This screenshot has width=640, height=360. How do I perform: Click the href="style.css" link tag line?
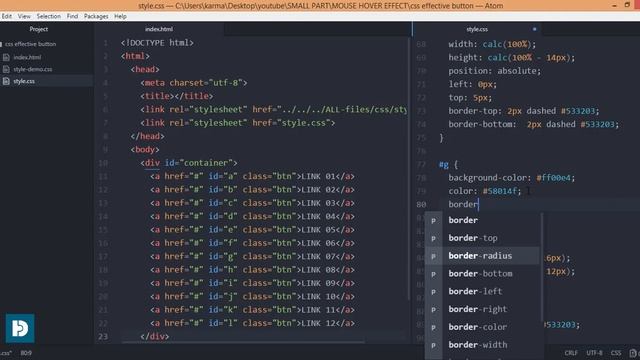click(237, 123)
